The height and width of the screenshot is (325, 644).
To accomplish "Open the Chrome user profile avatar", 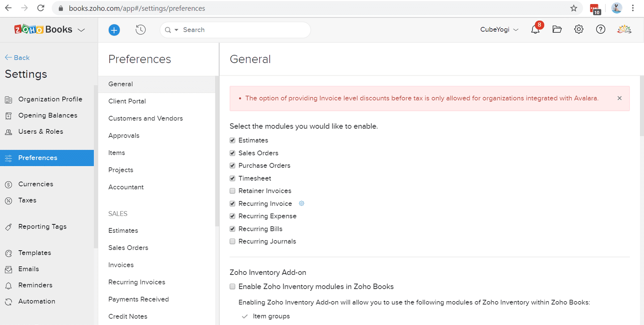I will click(x=617, y=8).
